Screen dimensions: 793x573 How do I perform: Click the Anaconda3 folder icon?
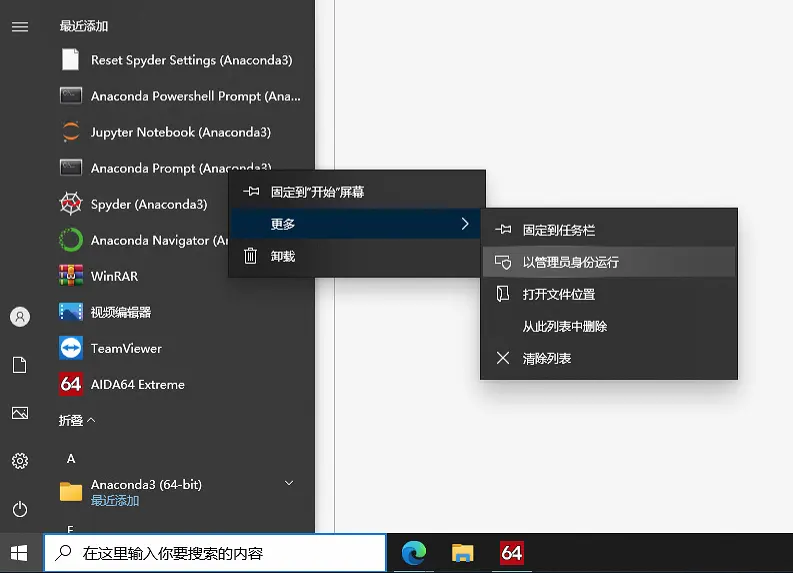(71, 491)
